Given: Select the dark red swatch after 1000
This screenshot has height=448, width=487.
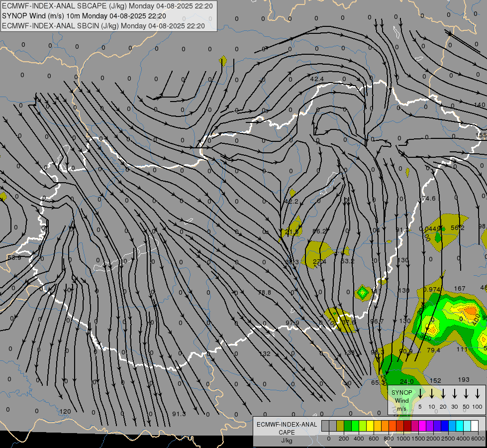Looking at the screenshot, I should [407, 426].
